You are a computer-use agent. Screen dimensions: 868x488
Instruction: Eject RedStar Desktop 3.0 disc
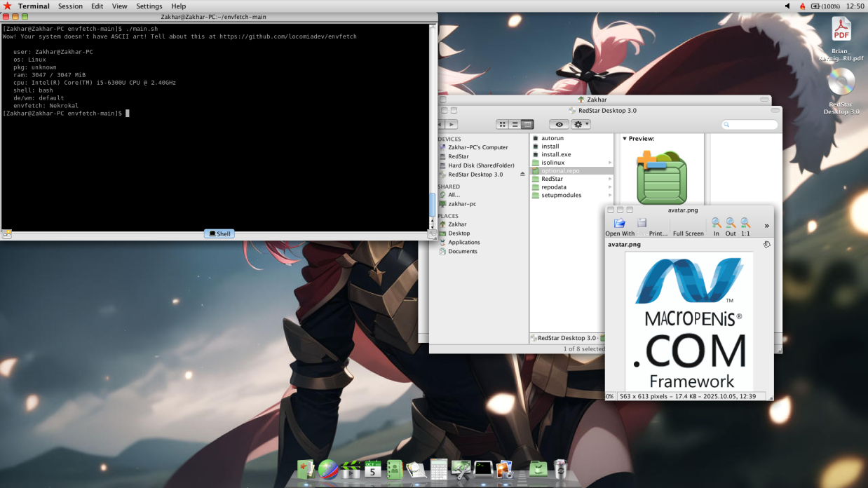coord(522,175)
